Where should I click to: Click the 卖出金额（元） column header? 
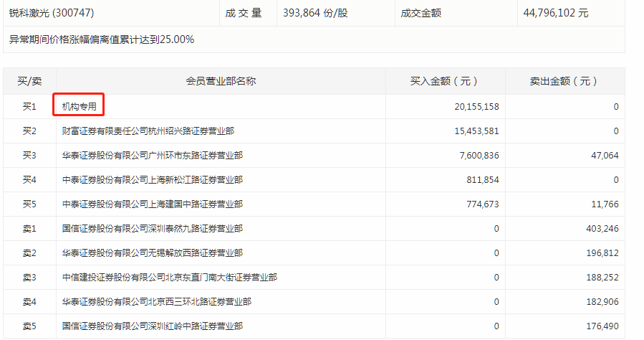coord(564,81)
